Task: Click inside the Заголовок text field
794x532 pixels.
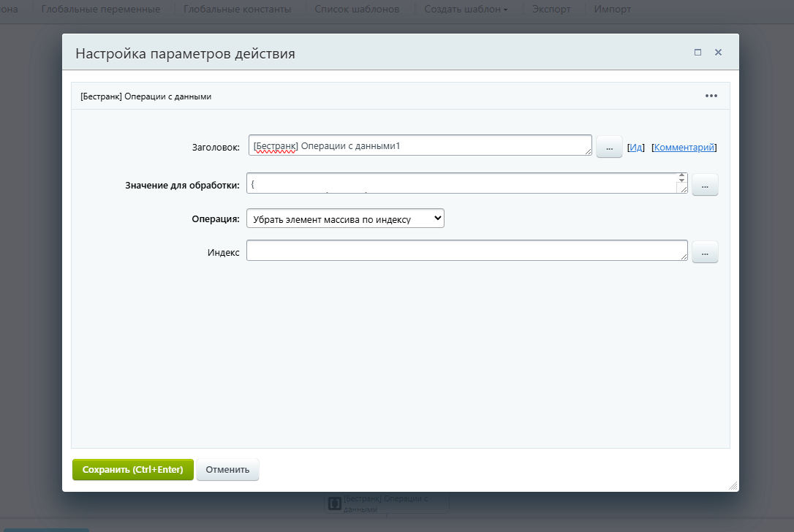Action: pos(417,145)
